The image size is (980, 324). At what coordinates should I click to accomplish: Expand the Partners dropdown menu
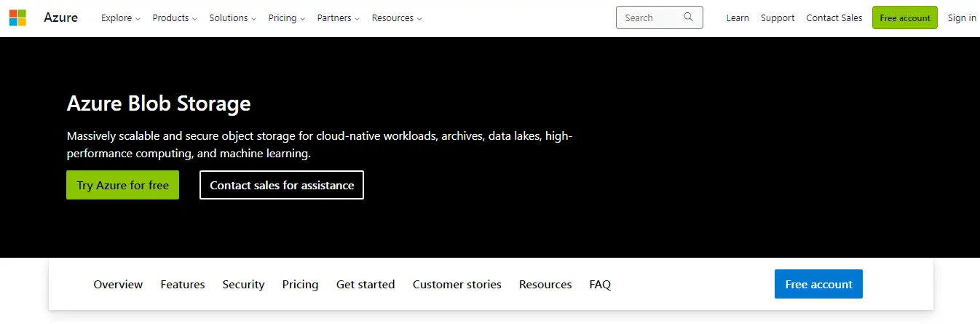(x=339, y=17)
